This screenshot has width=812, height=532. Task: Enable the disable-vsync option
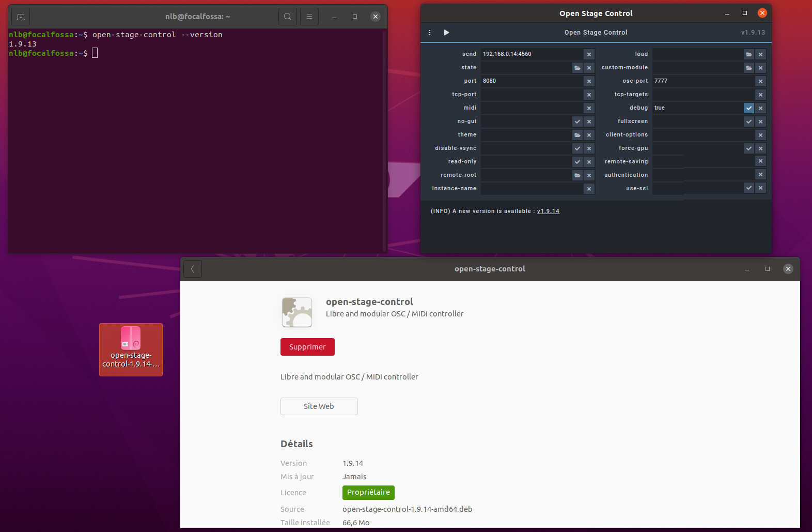(x=577, y=148)
